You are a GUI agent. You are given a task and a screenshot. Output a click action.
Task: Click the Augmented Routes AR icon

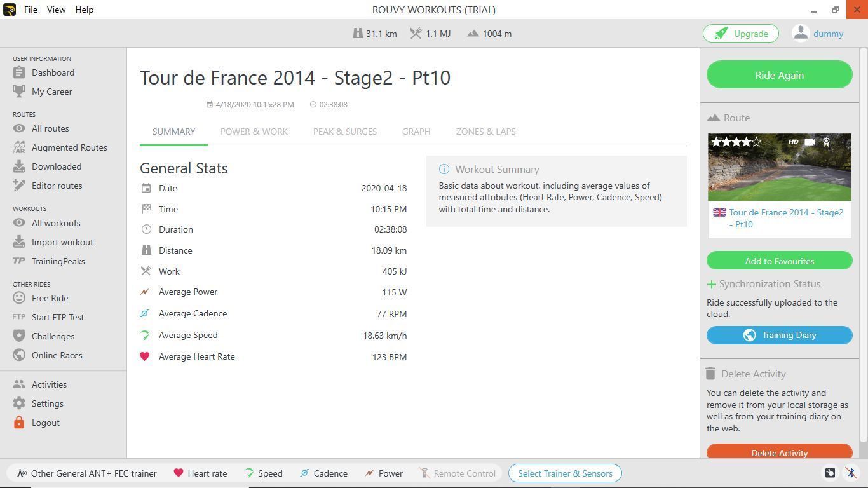(x=19, y=147)
